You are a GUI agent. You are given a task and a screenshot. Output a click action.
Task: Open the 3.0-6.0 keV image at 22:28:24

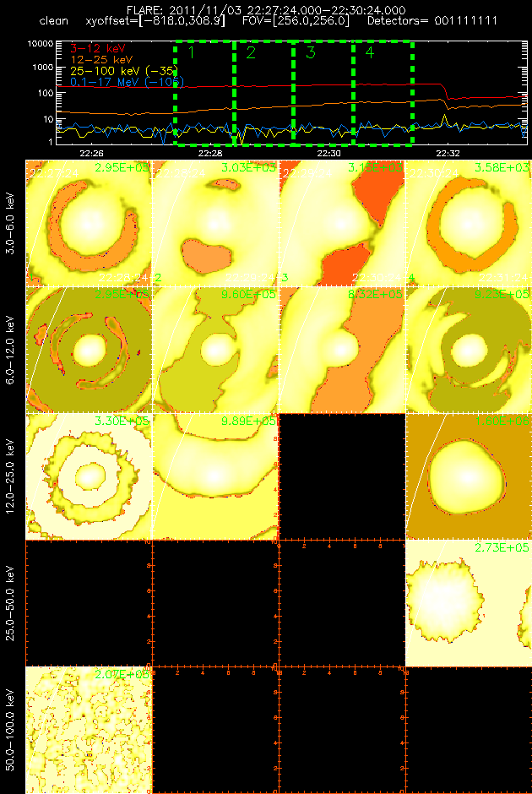pos(215,223)
